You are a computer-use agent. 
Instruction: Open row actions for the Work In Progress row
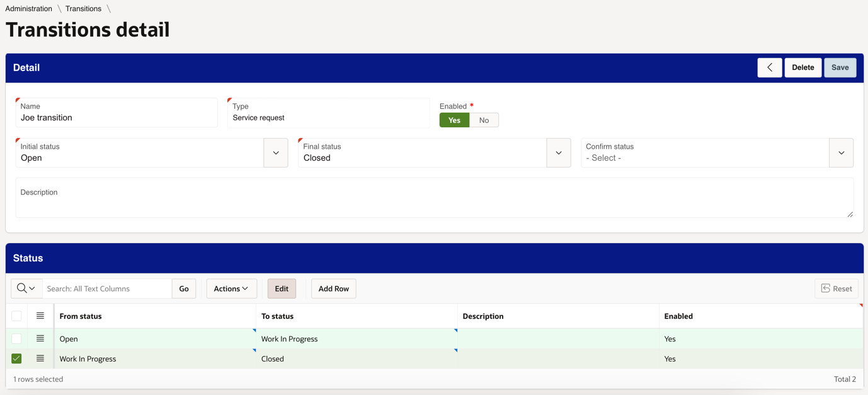40,358
